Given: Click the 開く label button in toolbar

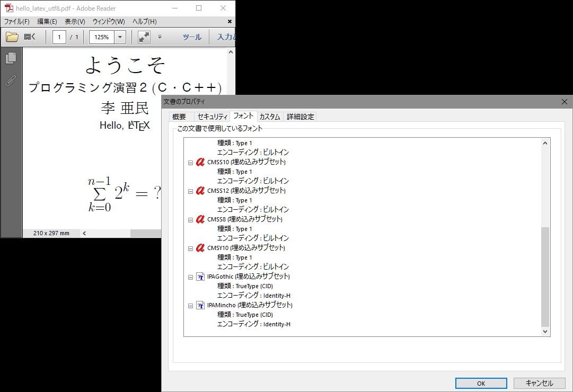Looking at the screenshot, I should coord(30,37).
